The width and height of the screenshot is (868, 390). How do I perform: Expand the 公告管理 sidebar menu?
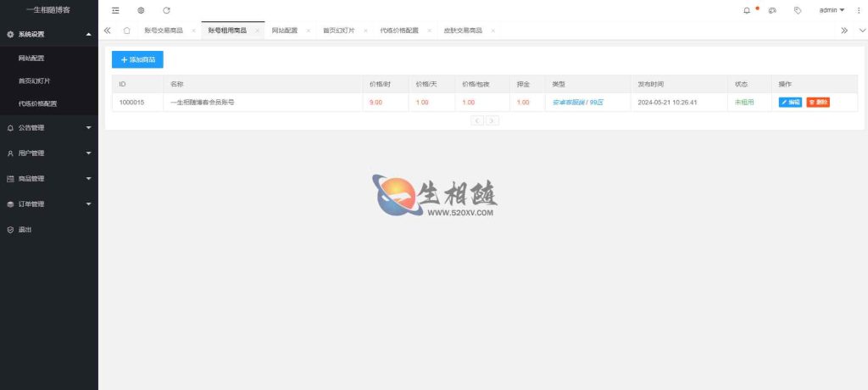pyautogui.click(x=49, y=128)
